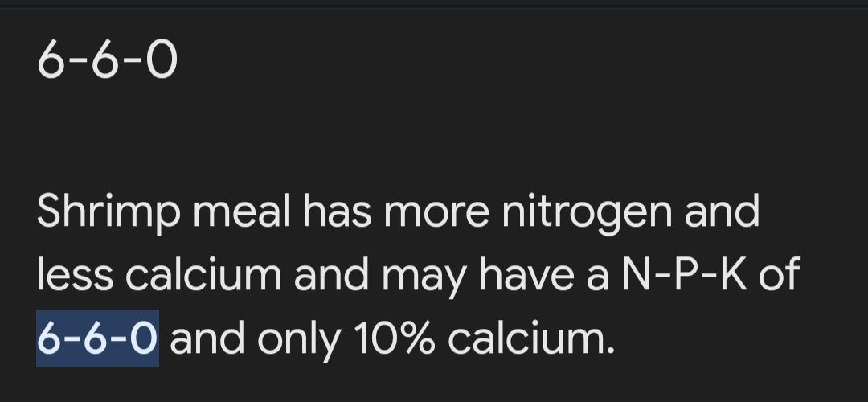
Task: Click the word and after highlighted 6-6-0
Action: point(207,338)
